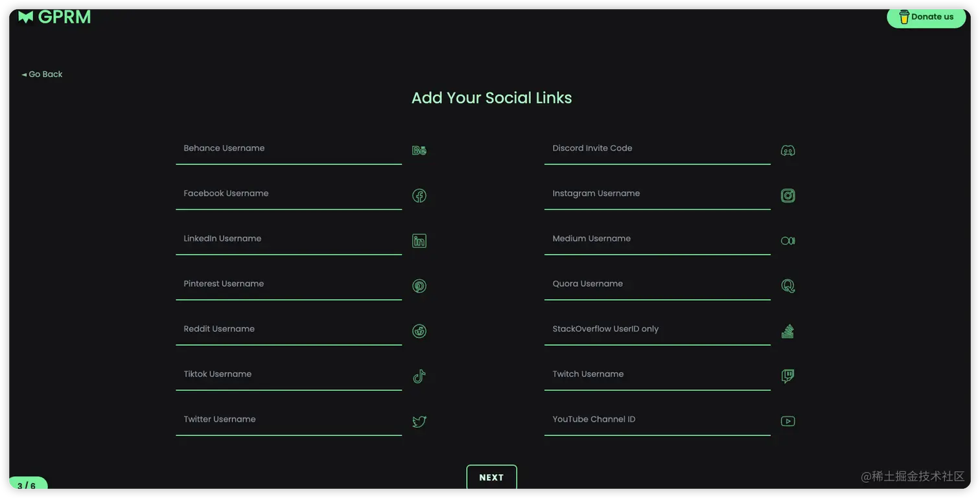
Task: Select the Reddit Username input
Action: pos(288,330)
